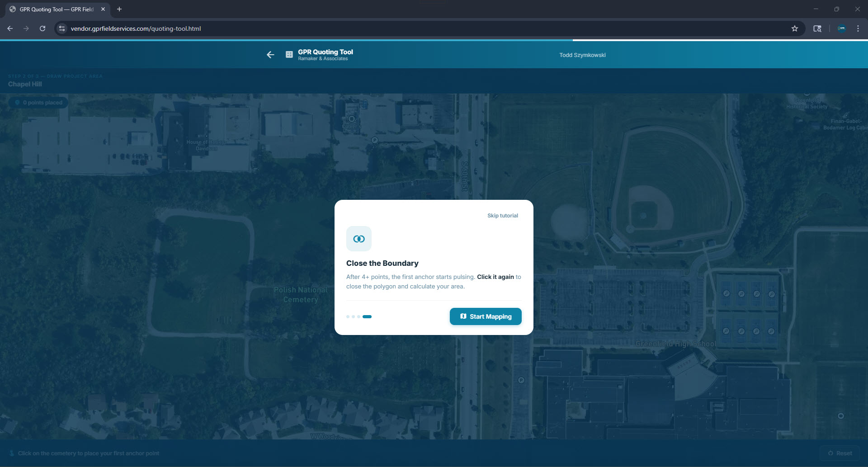Click the GPR Quoting Tool logo icon
Image resolution: width=868 pixels, height=467 pixels.
click(x=289, y=55)
